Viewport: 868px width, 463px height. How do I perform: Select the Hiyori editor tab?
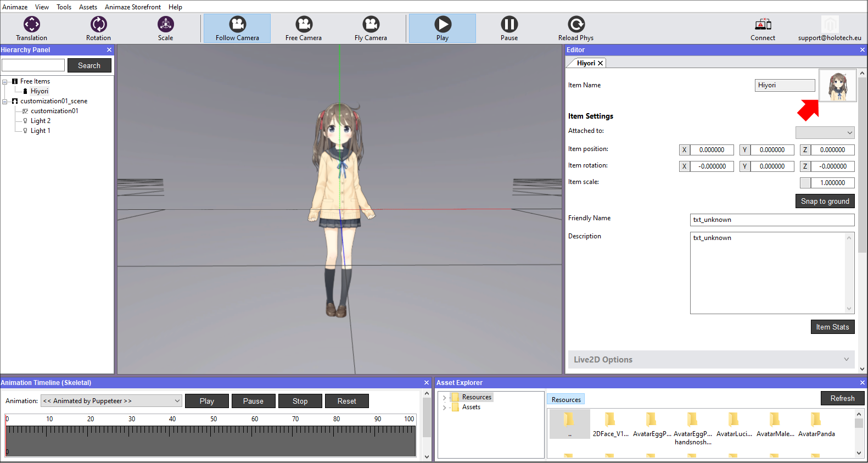[x=586, y=63]
